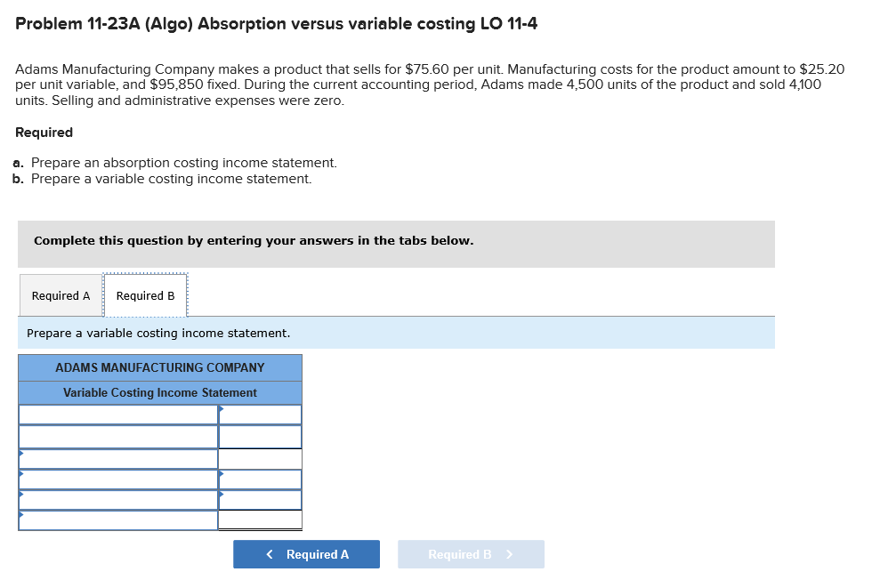This screenshot has width=872, height=588.
Task: Switch to the Required A tab
Action: pos(61,295)
